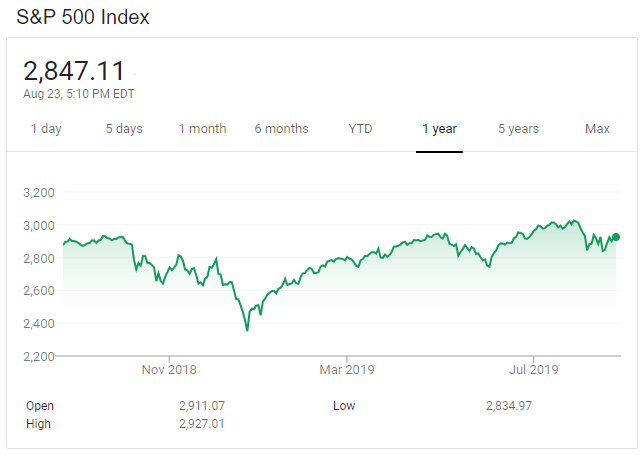Click the Mar 2019 axis label
The image size is (643, 455).
347,370
